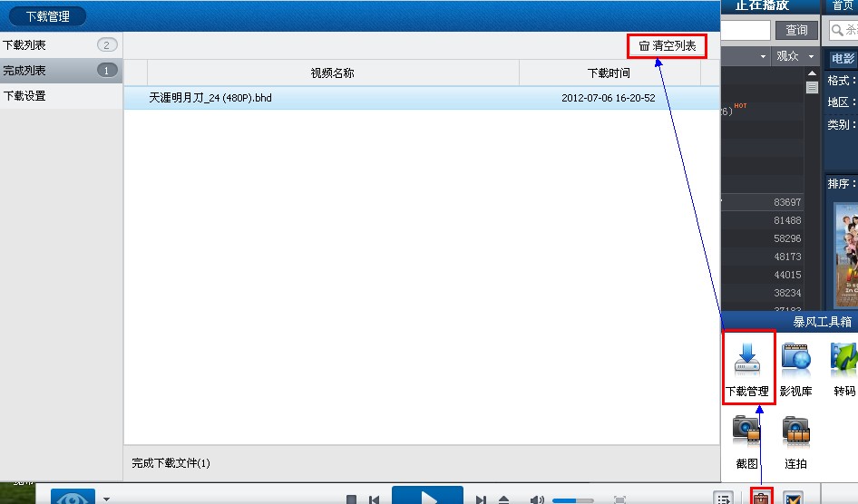Toggle the fullscreen icon
This screenshot has width=858, height=504.
619,499
